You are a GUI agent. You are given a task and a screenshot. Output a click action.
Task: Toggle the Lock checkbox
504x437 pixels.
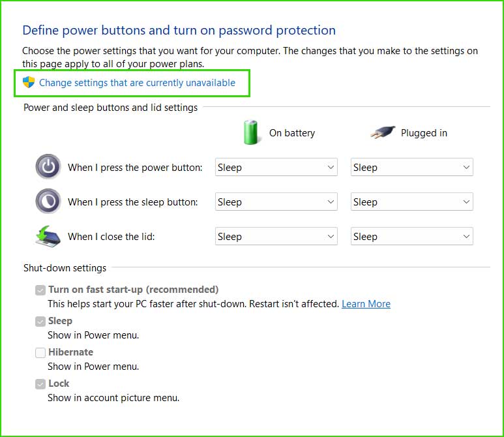point(40,384)
